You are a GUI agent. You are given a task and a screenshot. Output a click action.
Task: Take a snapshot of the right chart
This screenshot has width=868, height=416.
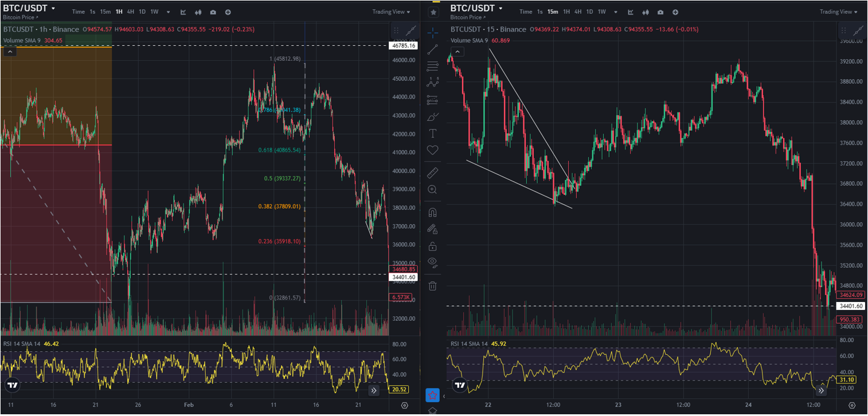point(660,11)
